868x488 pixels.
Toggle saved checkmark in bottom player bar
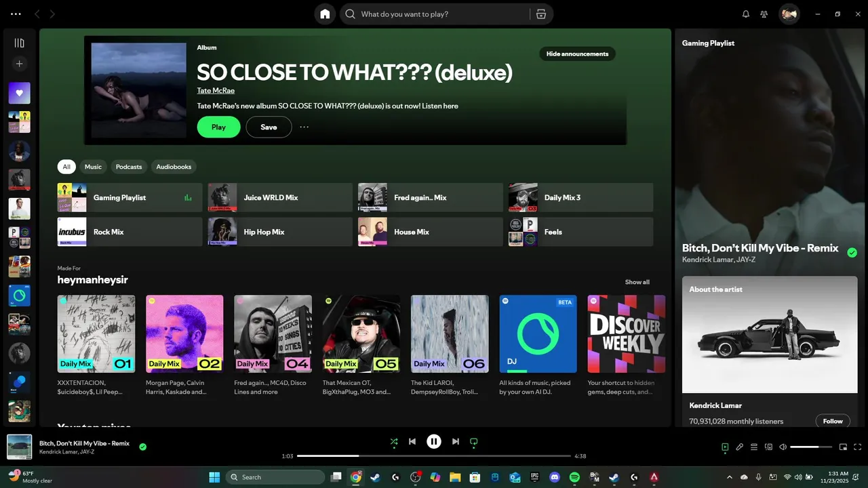[142, 447]
